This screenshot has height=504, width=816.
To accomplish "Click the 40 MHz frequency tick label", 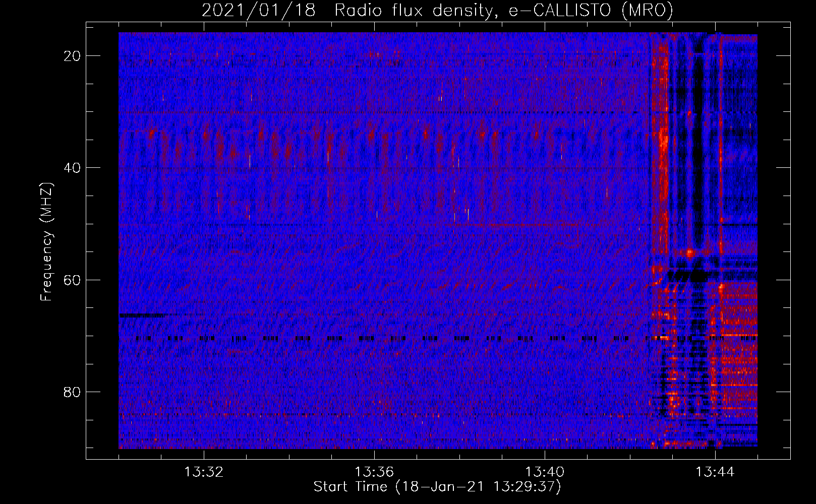I will tap(73, 168).
